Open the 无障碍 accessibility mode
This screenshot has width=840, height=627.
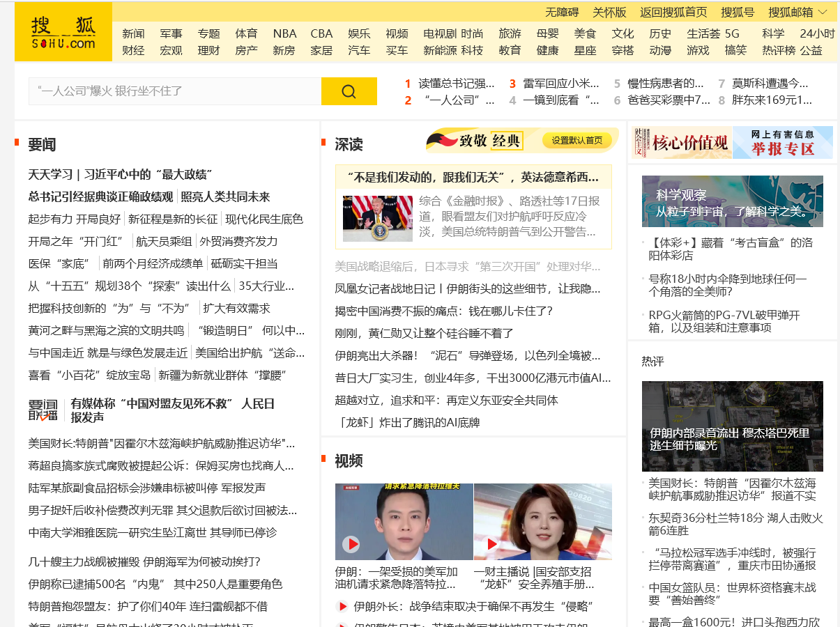pyautogui.click(x=562, y=12)
